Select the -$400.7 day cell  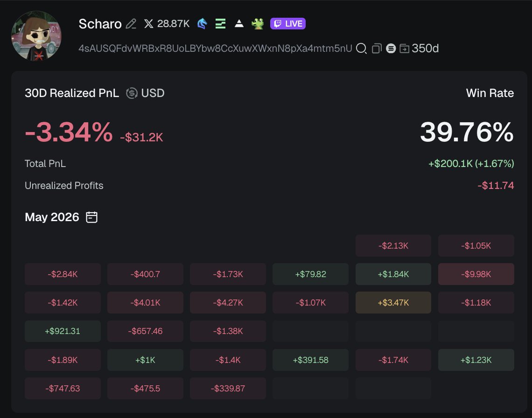(145, 274)
